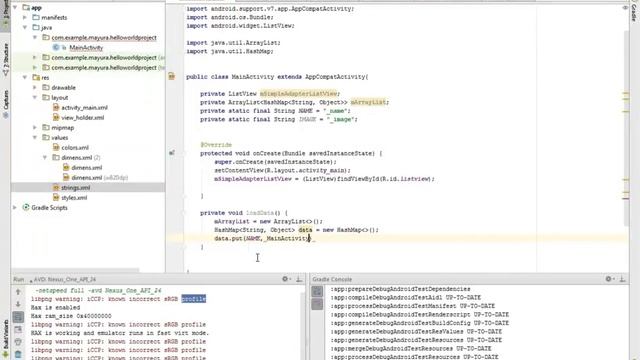Open styles.xml in the project tree

(74, 198)
